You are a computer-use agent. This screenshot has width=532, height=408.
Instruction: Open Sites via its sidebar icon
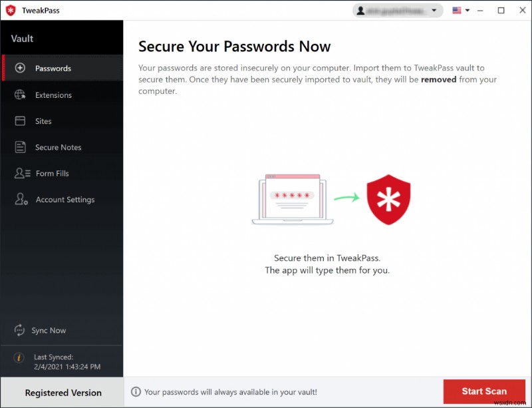pos(21,121)
